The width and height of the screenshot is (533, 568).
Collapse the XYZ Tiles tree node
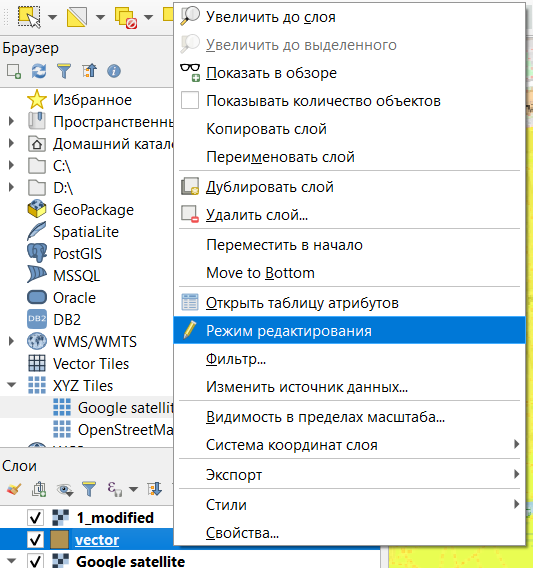pos(12,385)
